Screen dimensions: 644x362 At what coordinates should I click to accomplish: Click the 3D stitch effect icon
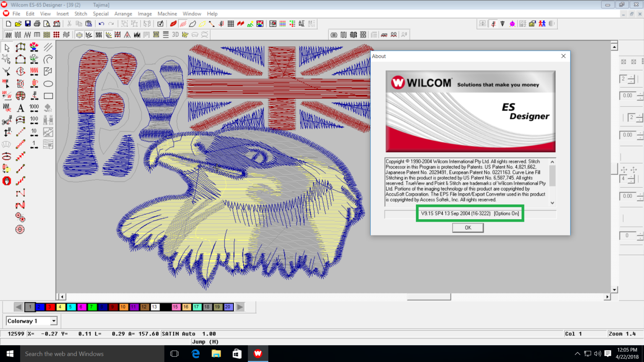(x=175, y=35)
